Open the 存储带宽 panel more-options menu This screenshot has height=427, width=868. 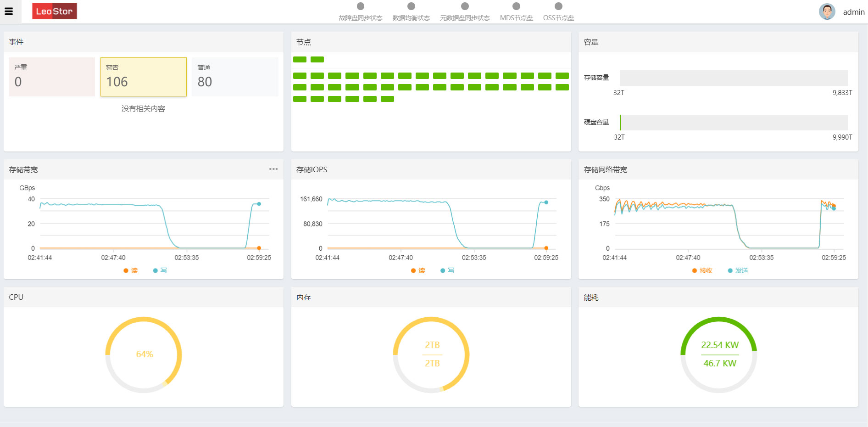(273, 169)
